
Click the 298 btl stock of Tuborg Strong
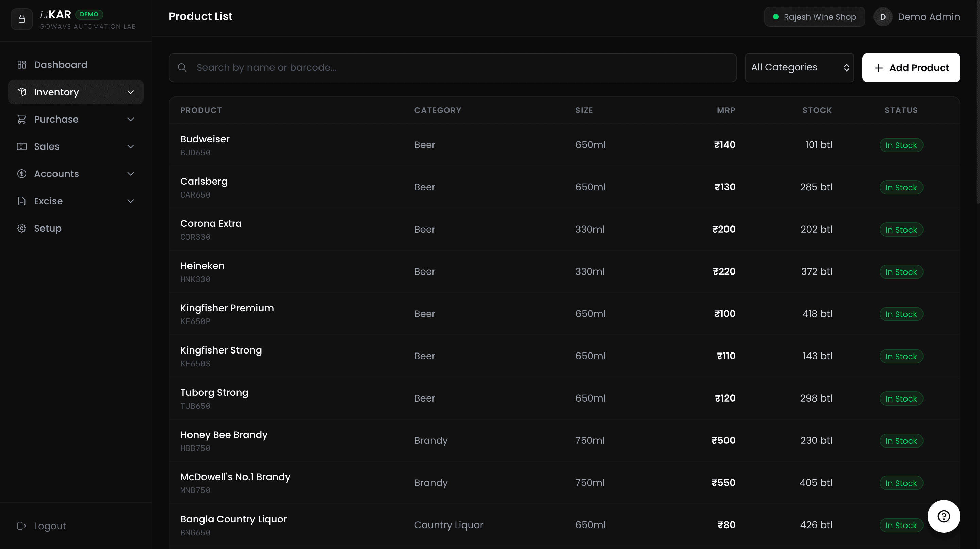pyautogui.click(x=816, y=398)
